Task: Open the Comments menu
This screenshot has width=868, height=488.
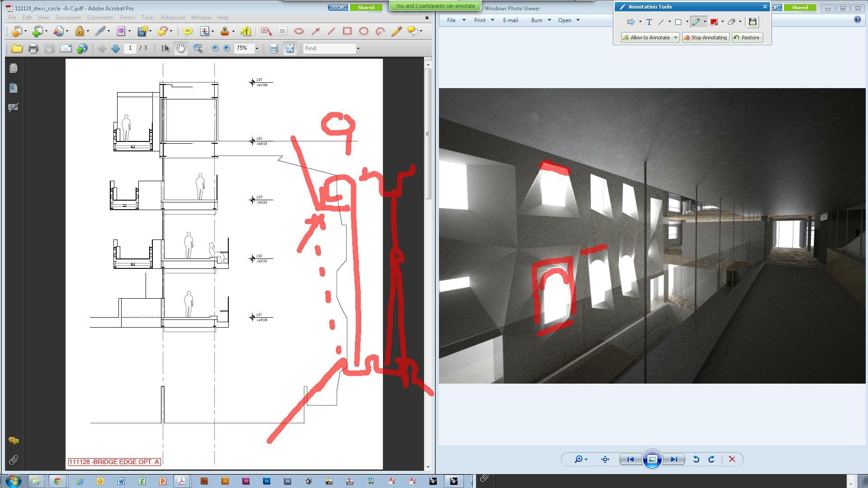Action: 100,18
